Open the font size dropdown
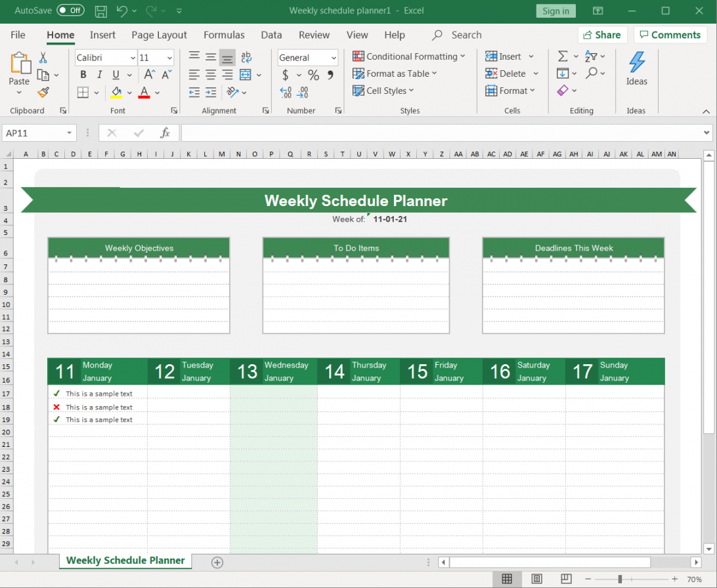The height and width of the screenshot is (588, 717). click(169, 58)
